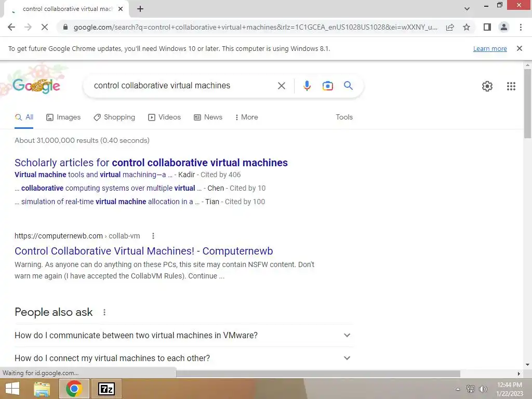Open a new tab
The height and width of the screenshot is (399, 532).
pyautogui.click(x=140, y=9)
